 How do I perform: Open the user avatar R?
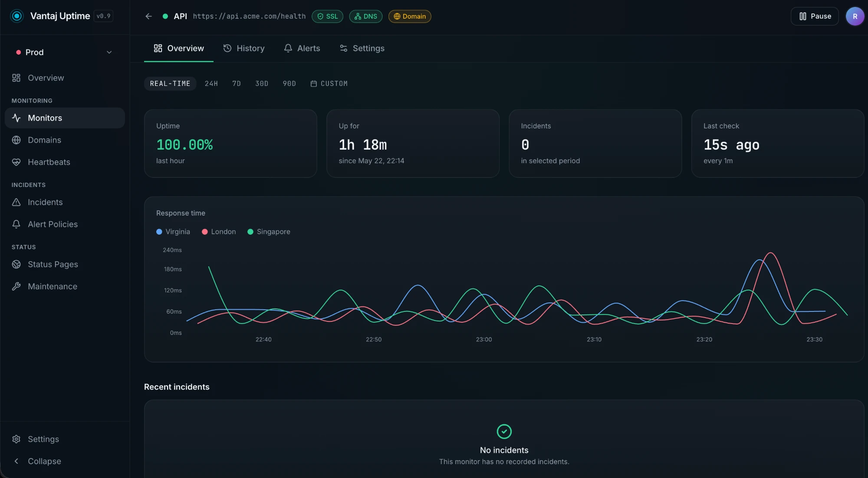coord(855,16)
